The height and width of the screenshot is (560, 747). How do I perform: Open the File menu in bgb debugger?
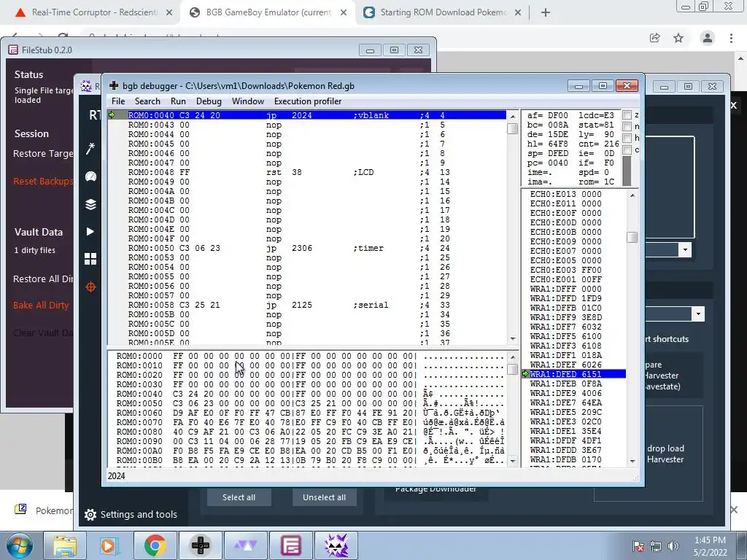coord(118,101)
